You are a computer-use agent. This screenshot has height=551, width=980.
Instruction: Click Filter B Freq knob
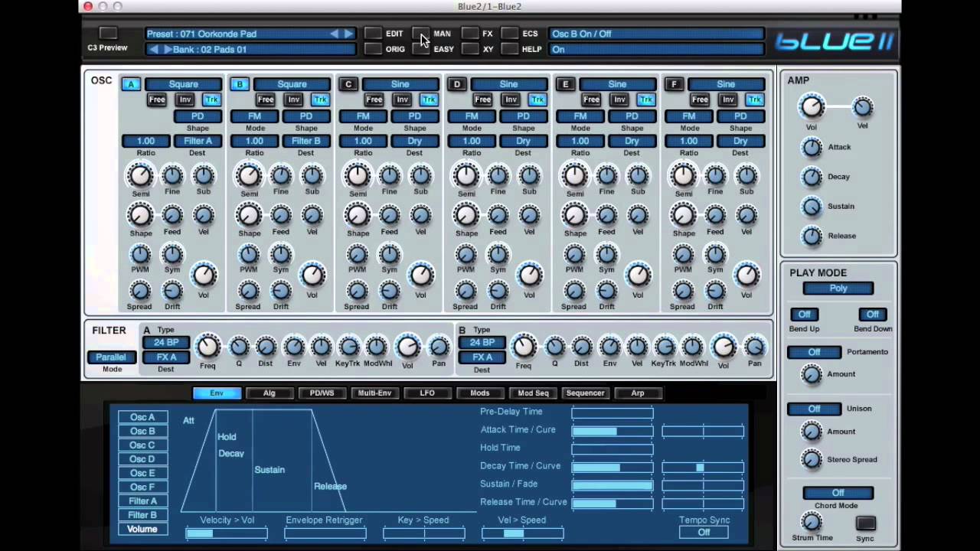click(x=523, y=347)
